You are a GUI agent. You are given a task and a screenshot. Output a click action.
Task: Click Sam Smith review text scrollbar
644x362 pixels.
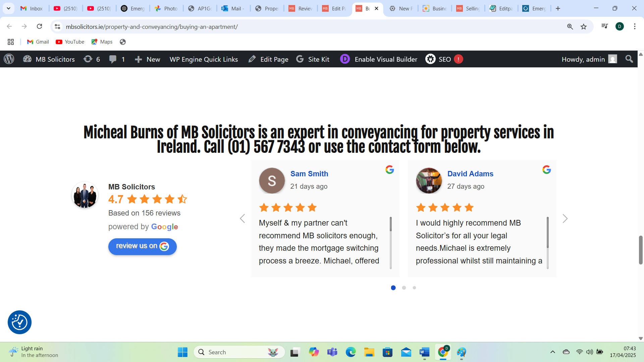[390, 224]
